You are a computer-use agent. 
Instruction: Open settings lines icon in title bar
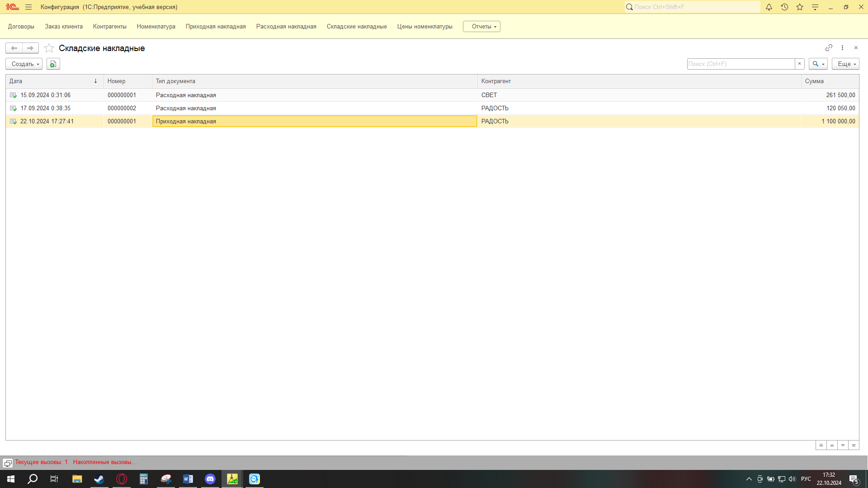(815, 7)
